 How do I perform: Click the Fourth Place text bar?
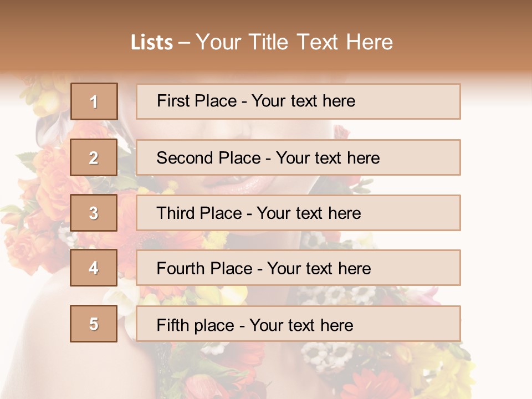298,268
